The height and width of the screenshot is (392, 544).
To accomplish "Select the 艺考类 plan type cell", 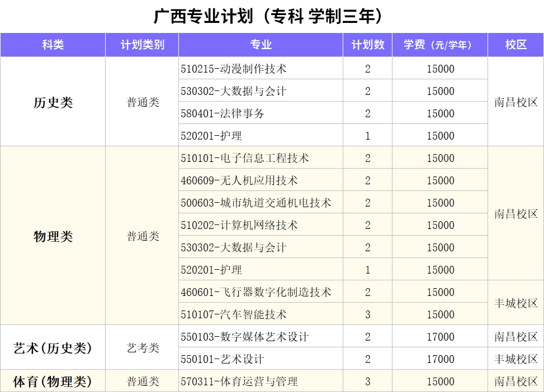I will pos(143,348).
